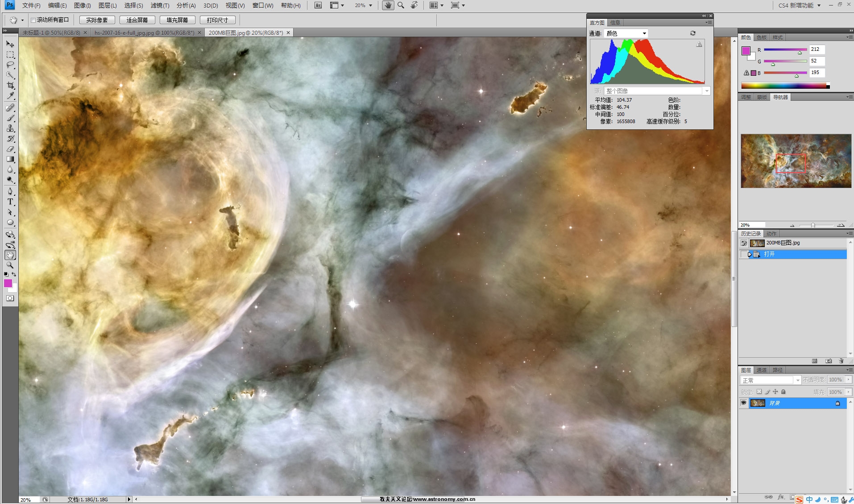854x504 pixels.
Task: Toggle lock position
Action: 775,392
